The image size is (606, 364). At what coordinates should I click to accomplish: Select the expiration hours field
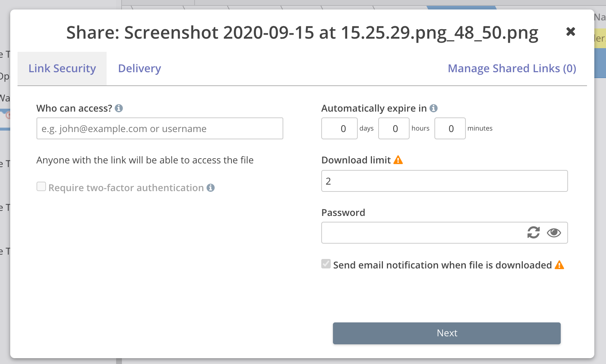tap(394, 128)
